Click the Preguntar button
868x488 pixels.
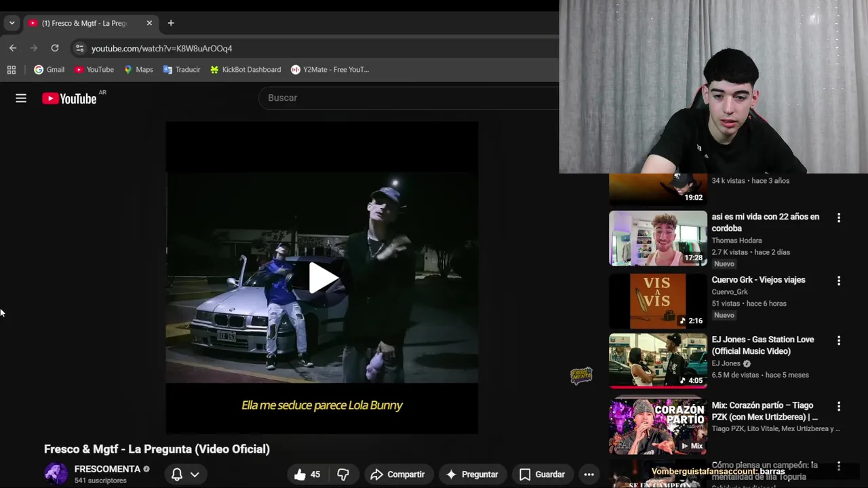pyautogui.click(x=472, y=474)
